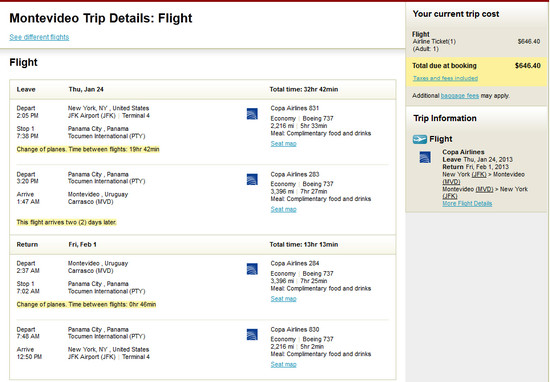Click the Copa Airlines 830 logo icon
550x382 pixels.
click(x=252, y=334)
